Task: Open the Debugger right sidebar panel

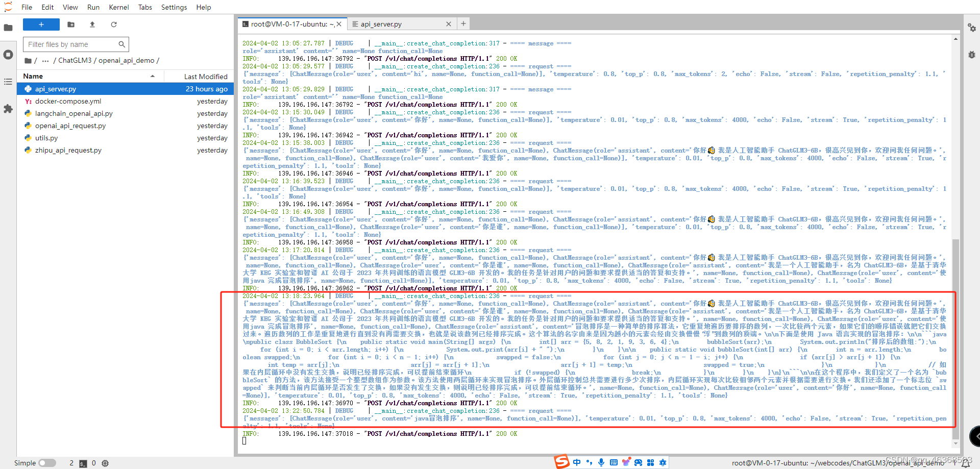Action: pyautogui.click(x=972, y=55)
